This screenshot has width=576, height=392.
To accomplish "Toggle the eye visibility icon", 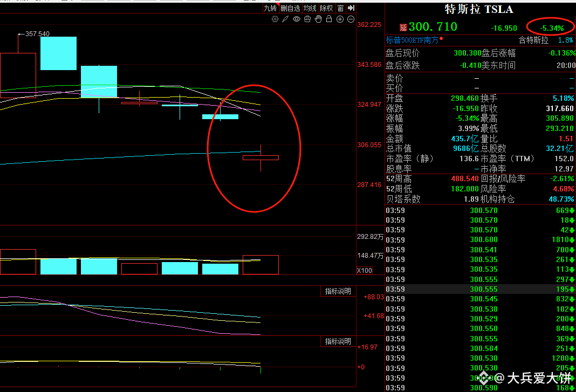I will coord(297,19).
